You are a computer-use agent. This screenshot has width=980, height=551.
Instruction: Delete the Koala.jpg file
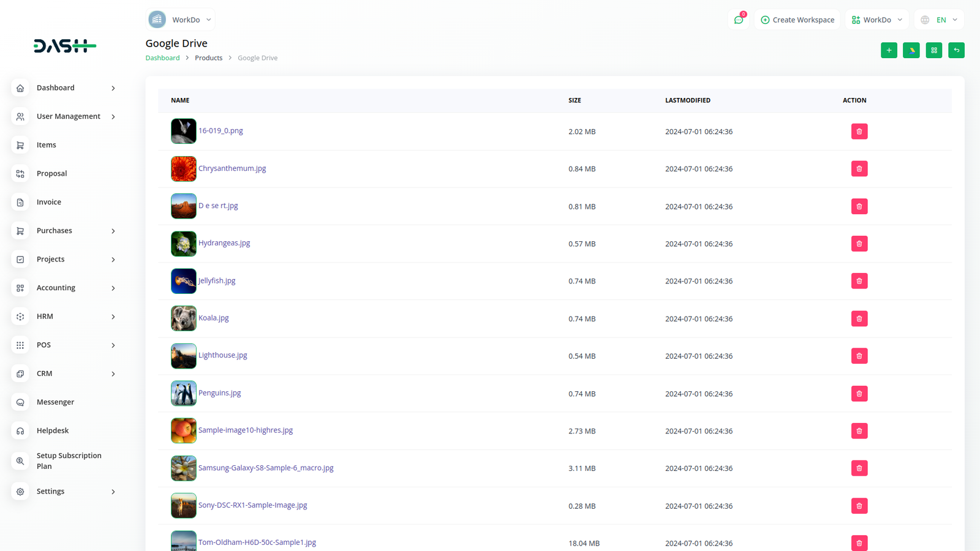tap(859, 319)
